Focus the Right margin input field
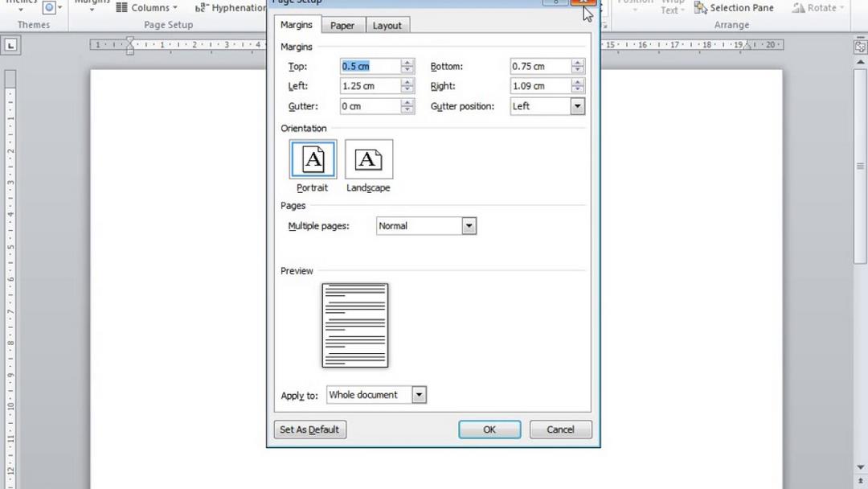868x489 pixels. 540,86
